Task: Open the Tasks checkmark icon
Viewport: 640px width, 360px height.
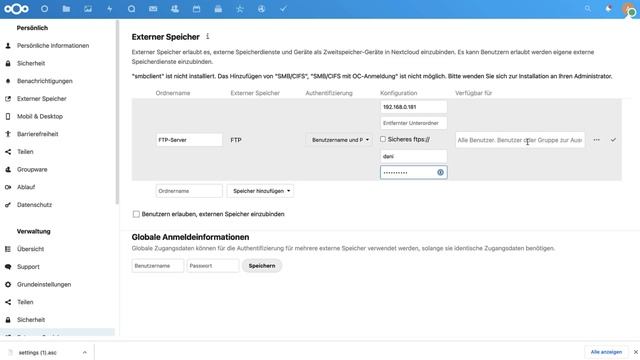Action: click(x=283, y=9)
